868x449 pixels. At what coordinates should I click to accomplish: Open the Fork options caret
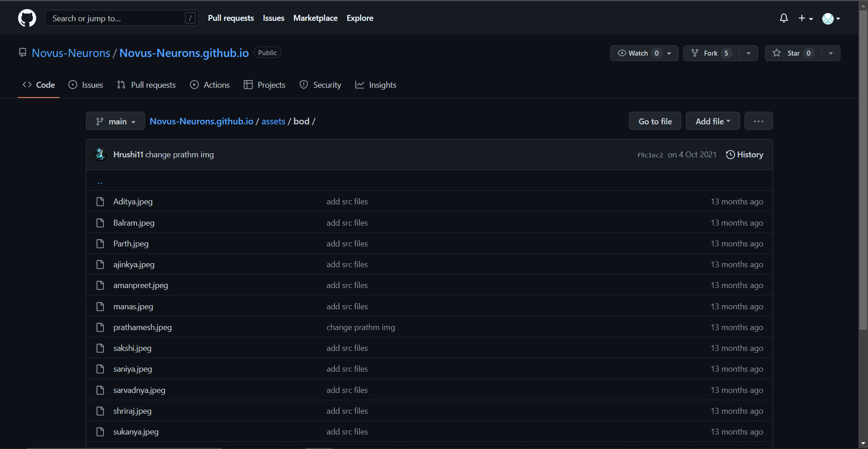(748, 53)
